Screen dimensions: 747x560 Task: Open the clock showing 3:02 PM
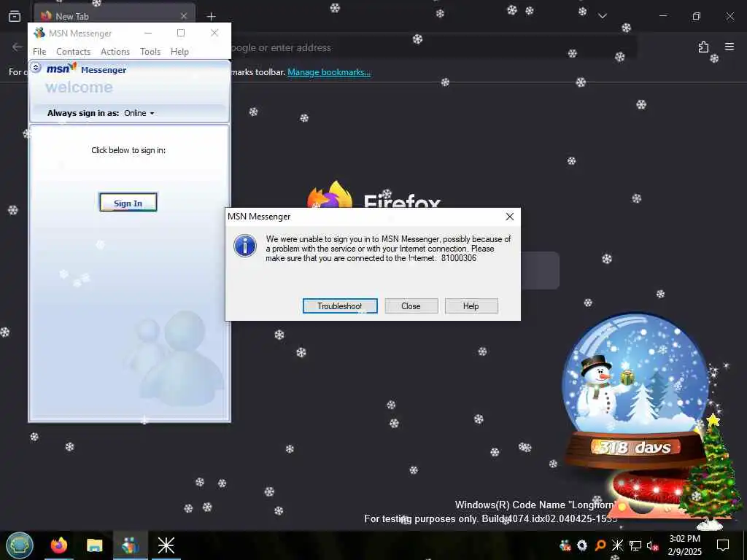point(684,545)
